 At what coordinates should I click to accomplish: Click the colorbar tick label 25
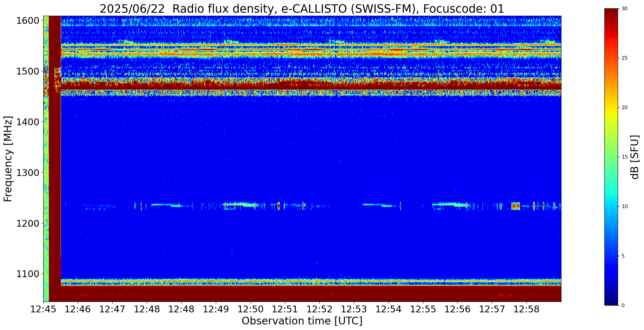coord(625,58)
